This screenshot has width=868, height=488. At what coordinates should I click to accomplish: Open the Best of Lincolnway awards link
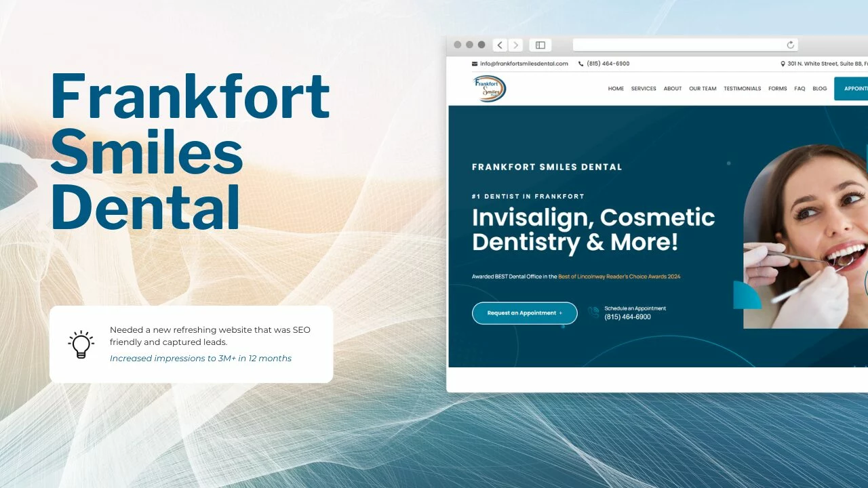point(618,277)
